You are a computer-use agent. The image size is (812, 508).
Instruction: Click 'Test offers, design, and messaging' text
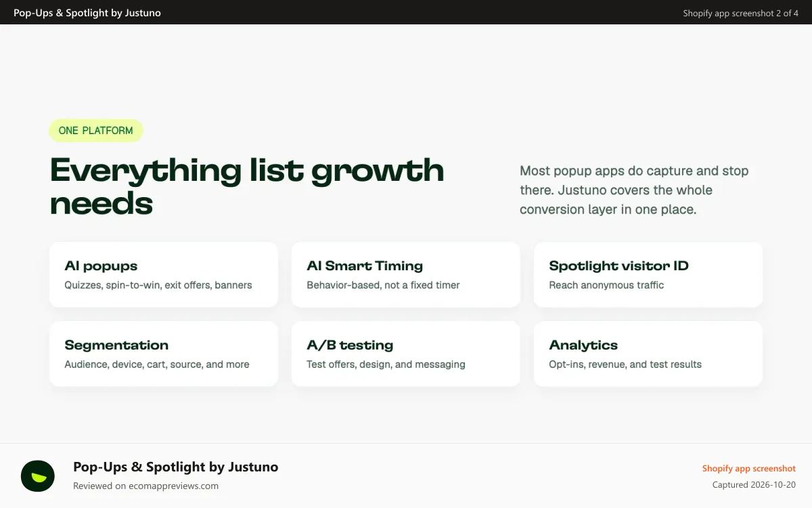tap(386, 364)
